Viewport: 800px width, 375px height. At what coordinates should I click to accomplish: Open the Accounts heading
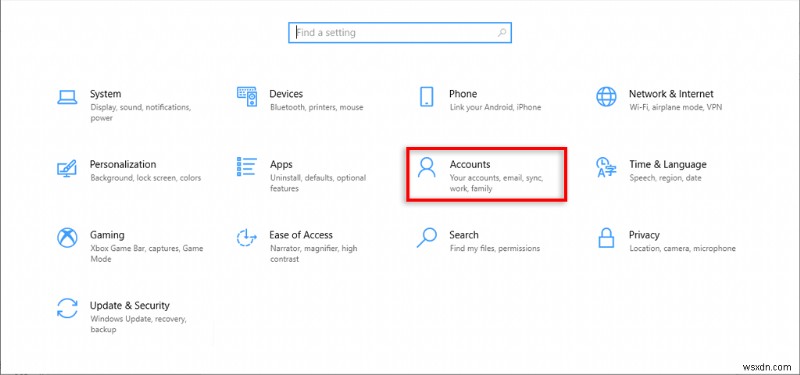point(470,164)
